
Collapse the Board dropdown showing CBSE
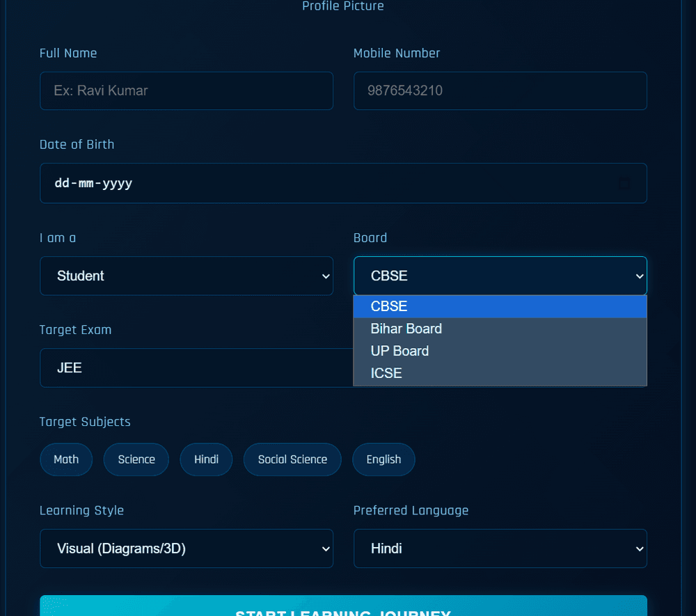tap(500, 276)
